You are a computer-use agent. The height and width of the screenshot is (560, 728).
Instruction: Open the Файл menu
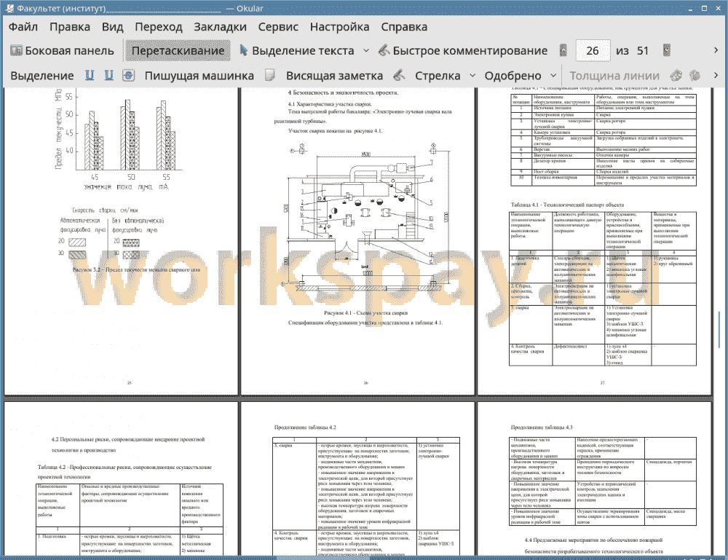coord(23,27)
